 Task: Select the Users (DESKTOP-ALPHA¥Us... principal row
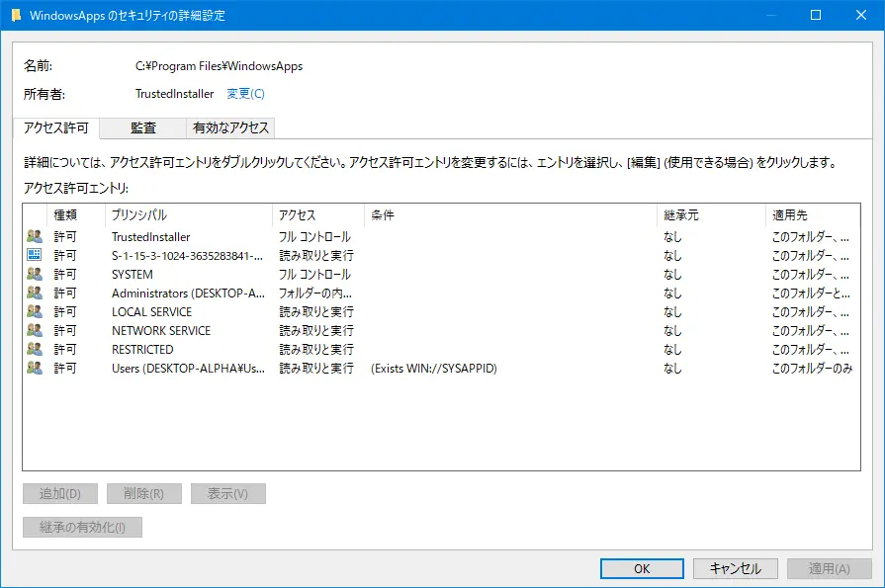[441, 368]
